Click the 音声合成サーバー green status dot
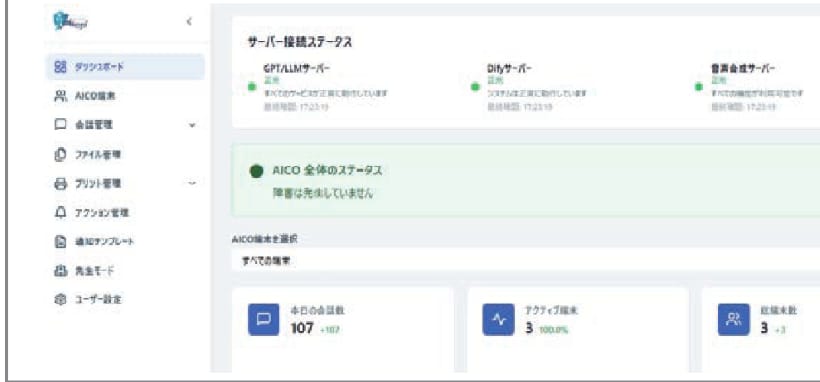 699,86
